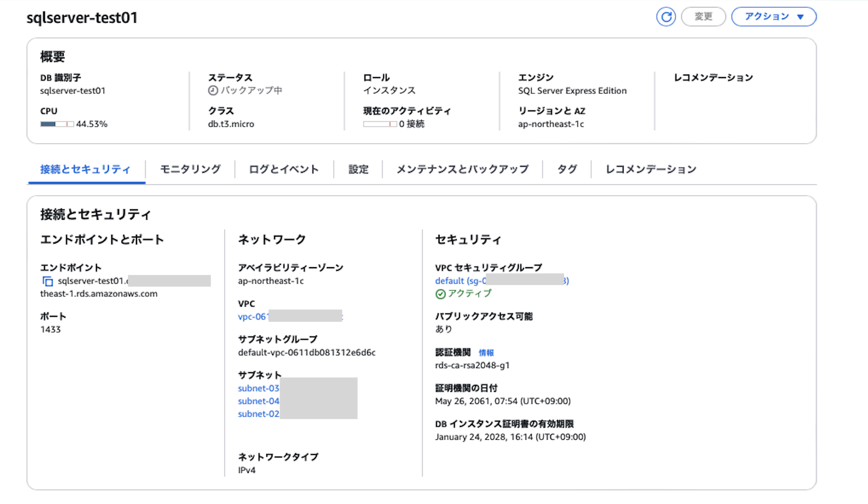Image resolution: width=868 pixels, height=504 pixels.
Task: Open the subnet-03 link
Action: pyautogui.click(x=259, y=388)
